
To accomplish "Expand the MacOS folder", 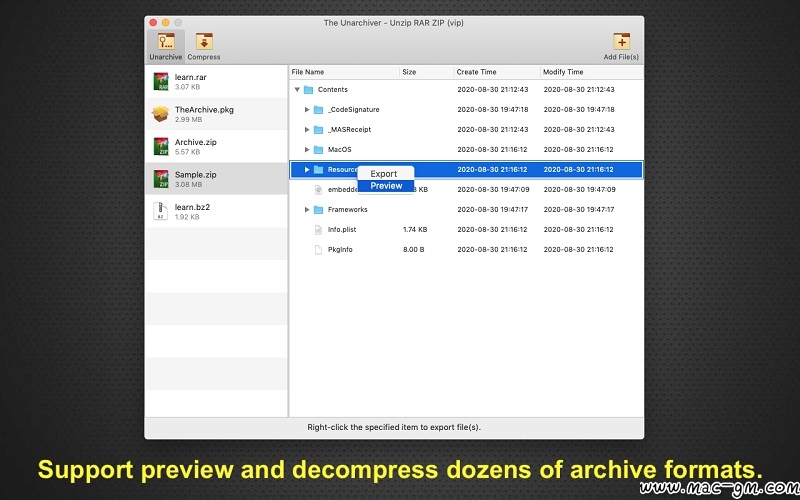I will point(307,149).
